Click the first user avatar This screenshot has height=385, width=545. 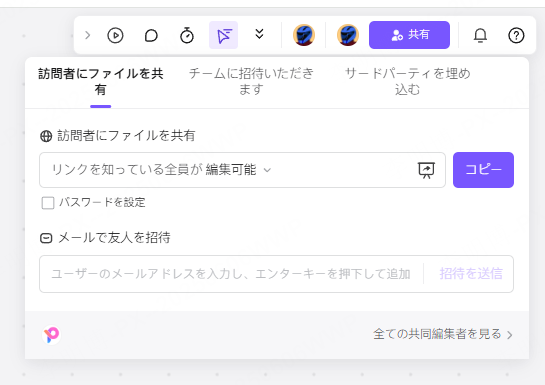coord(304,35)
